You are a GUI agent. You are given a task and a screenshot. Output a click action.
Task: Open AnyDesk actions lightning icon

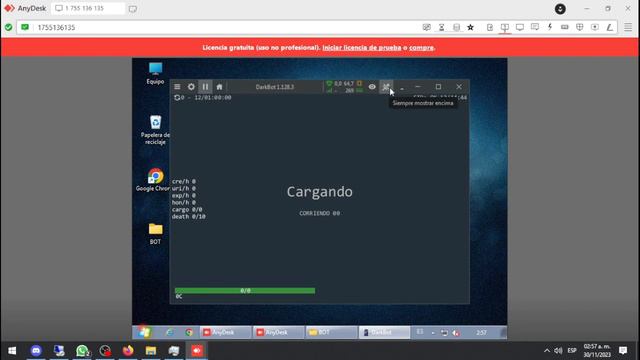point(550,27)
